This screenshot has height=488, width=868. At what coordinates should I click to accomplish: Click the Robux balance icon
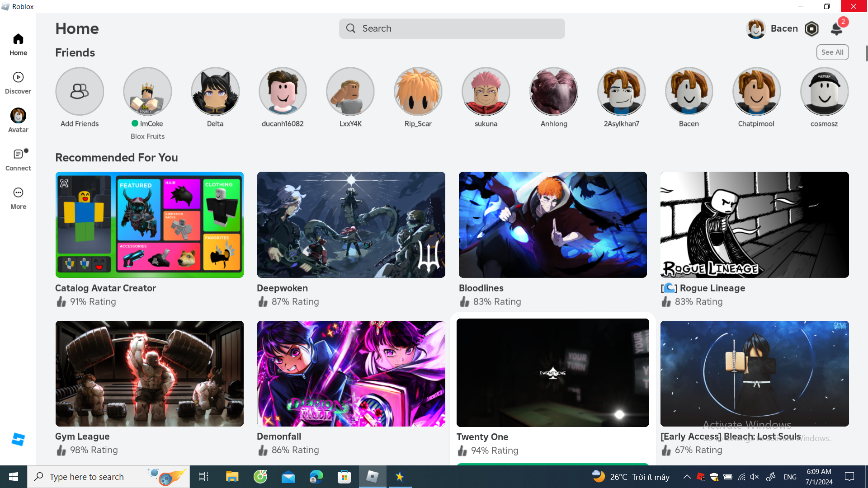pyautogui.click(x=812, y=28)
